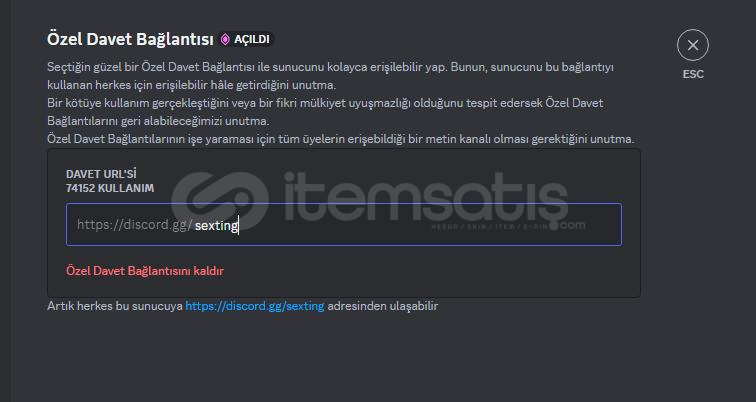
Task: Click "Özel Davet Bağlantısını kaldır" red link
Action: (145, 271)
